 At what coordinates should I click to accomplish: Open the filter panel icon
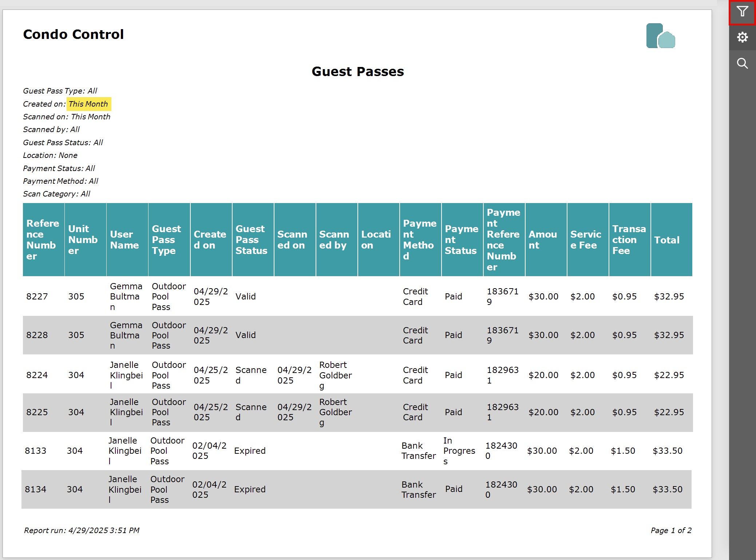(742, 12)
